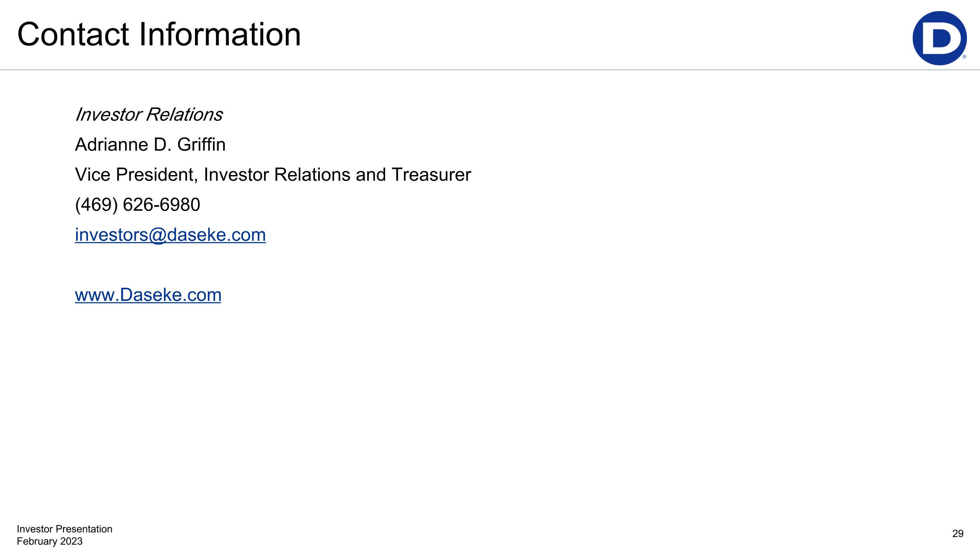Click the blue Daseke D logo
The width and height of the screenshot is (980, 551).
[x=939, y=38]
